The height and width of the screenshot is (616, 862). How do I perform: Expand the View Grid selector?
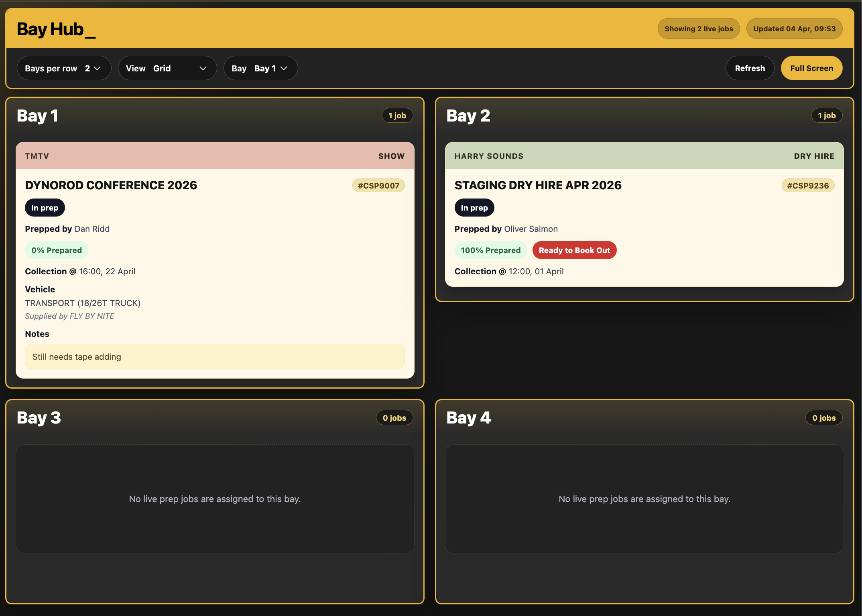point(167,68)
